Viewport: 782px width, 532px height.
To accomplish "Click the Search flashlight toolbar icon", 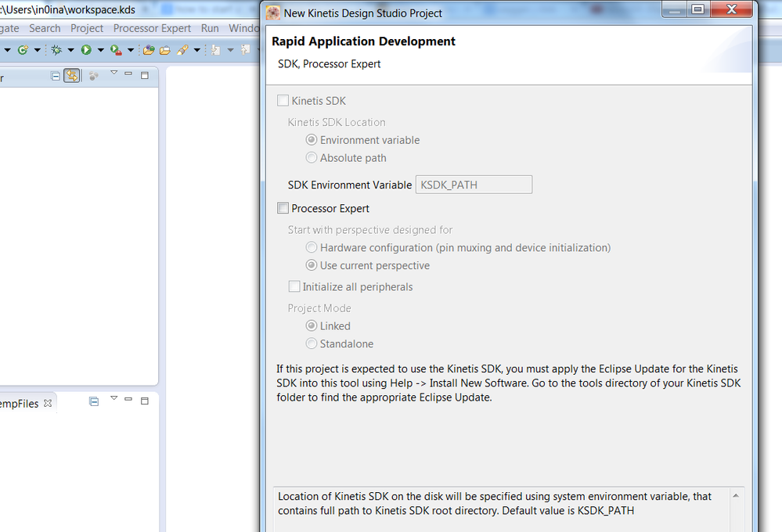I will (182, 50).
